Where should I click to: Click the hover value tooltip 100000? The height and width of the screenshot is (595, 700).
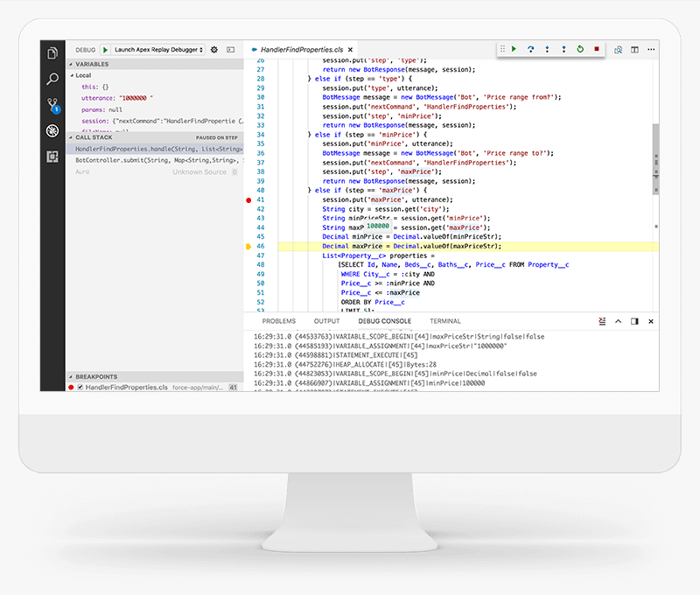tap(378, 226)
